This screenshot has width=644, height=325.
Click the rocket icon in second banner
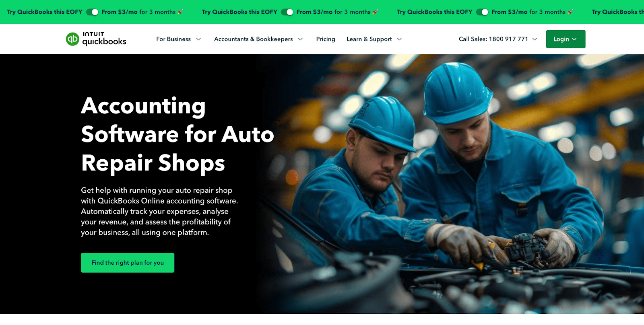tap(375, 12)
